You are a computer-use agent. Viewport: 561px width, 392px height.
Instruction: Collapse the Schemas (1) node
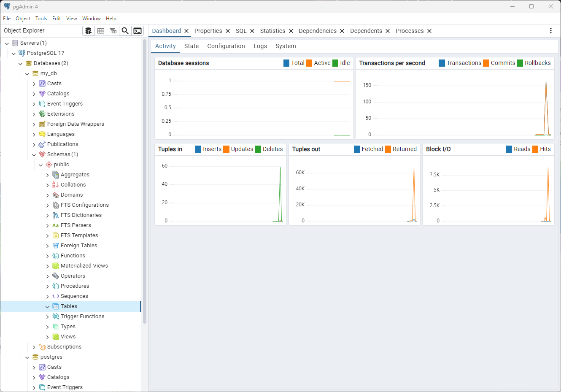pos(34,154)
